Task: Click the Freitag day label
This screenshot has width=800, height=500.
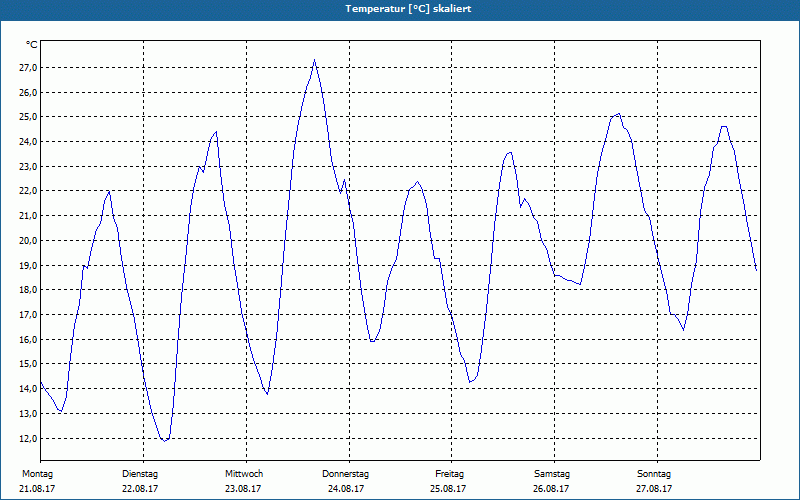Action: click(x=449, y=474)
